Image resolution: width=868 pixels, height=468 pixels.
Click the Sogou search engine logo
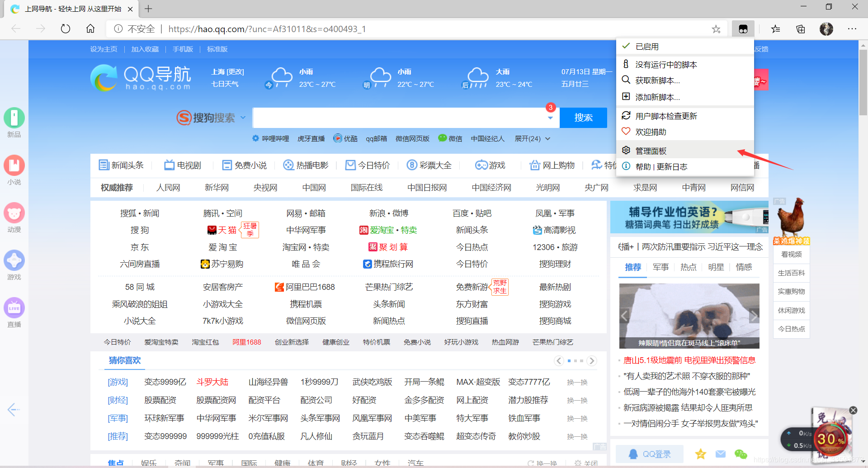coord(206,118)
